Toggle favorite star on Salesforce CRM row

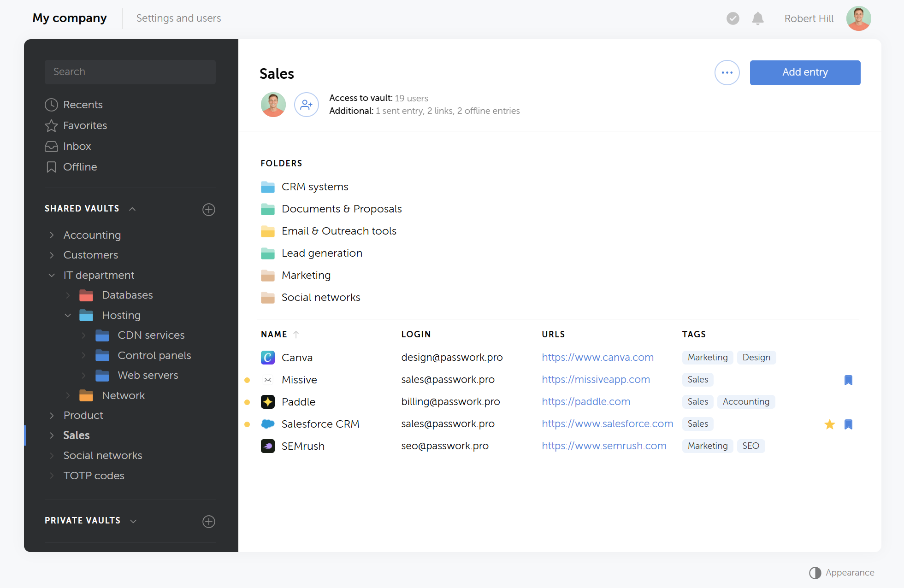pos(830,424)
